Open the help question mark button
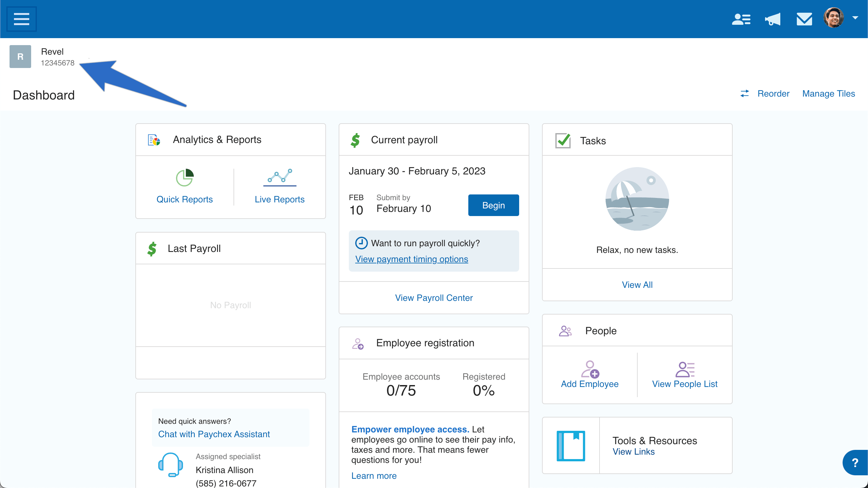This screenshot has height=488, width=868. pos(855,462)
